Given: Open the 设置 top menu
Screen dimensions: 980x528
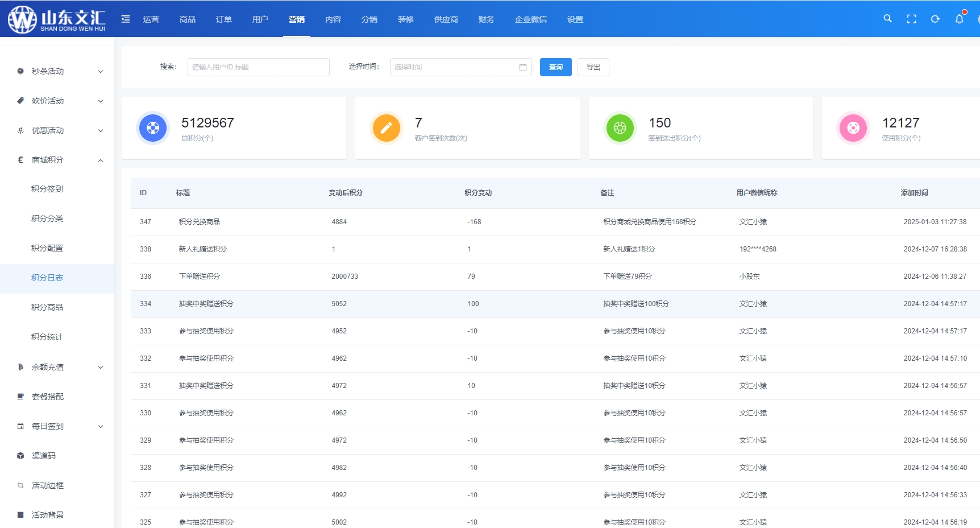Looking at the screenshot, I should coord(575,19).
